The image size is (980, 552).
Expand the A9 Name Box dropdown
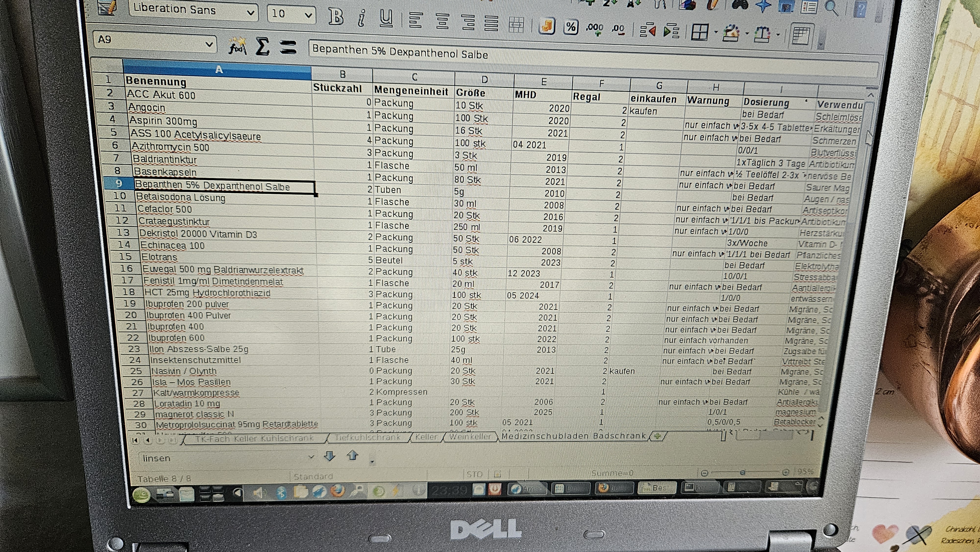click(x=209, y=45)
